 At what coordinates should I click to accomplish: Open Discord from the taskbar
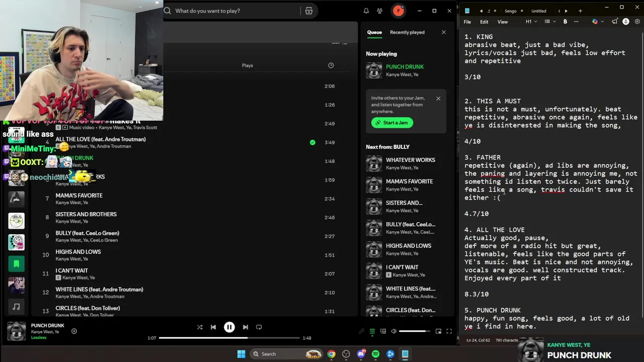[361, 354]
